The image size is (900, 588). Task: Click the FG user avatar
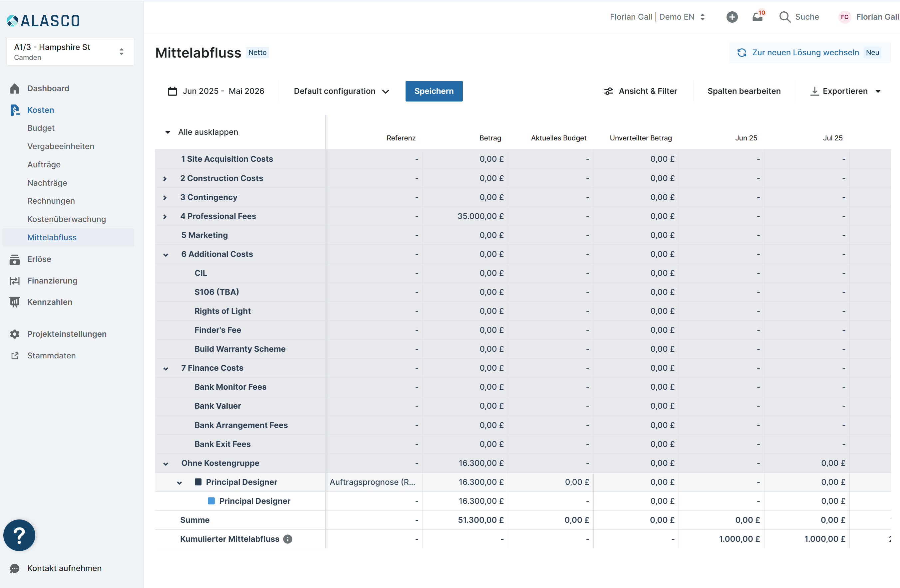point(845,17)
